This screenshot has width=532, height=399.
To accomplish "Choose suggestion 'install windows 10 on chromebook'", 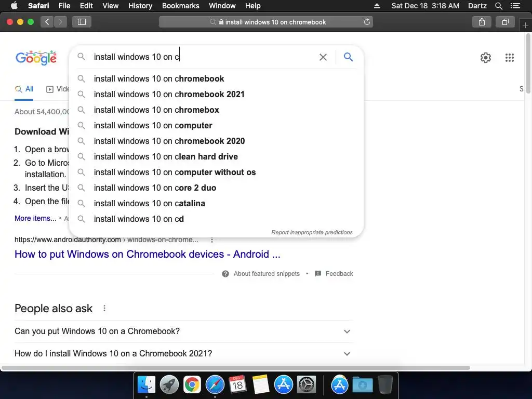I will coord(216,79).
